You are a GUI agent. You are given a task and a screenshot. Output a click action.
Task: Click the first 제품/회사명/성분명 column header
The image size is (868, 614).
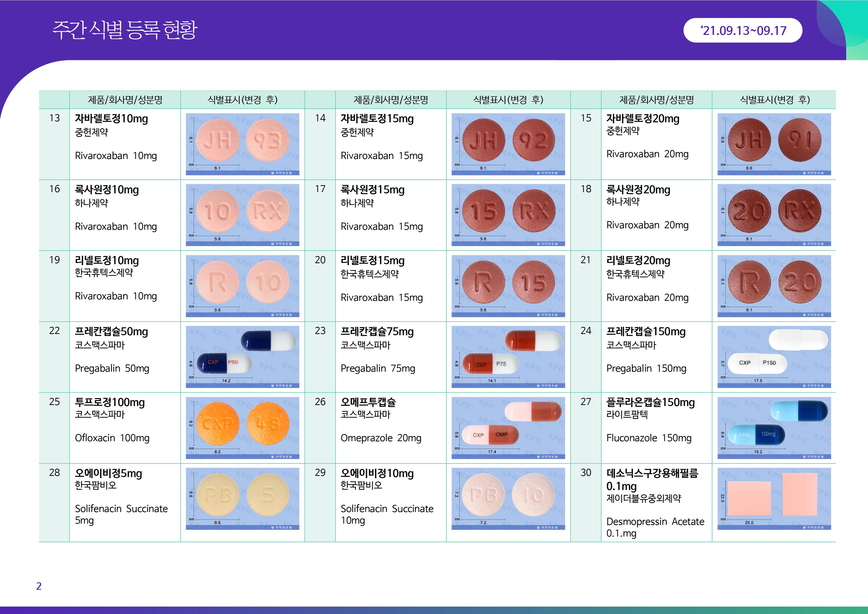tap(125, 100)
